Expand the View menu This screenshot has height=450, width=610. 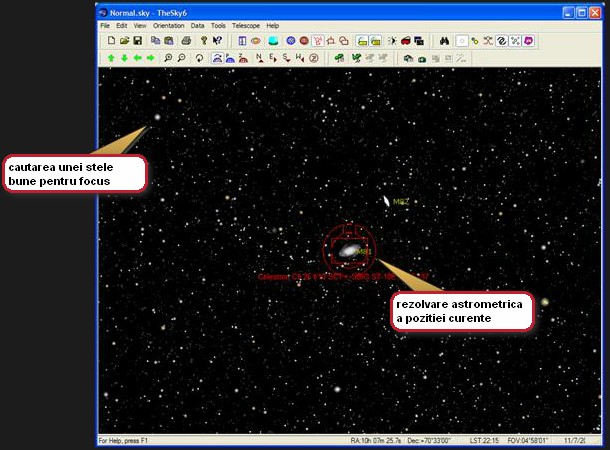[139, 25]
